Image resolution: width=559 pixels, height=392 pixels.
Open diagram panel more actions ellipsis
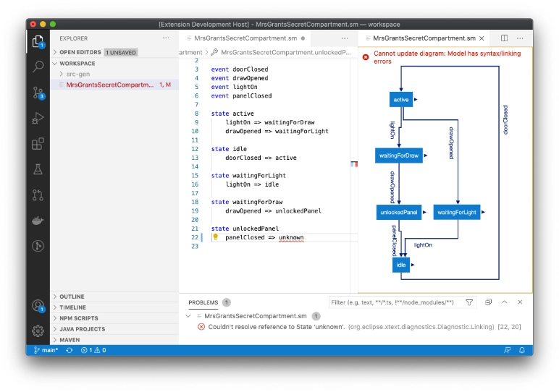pyautogui.click(x=520, y=38)
